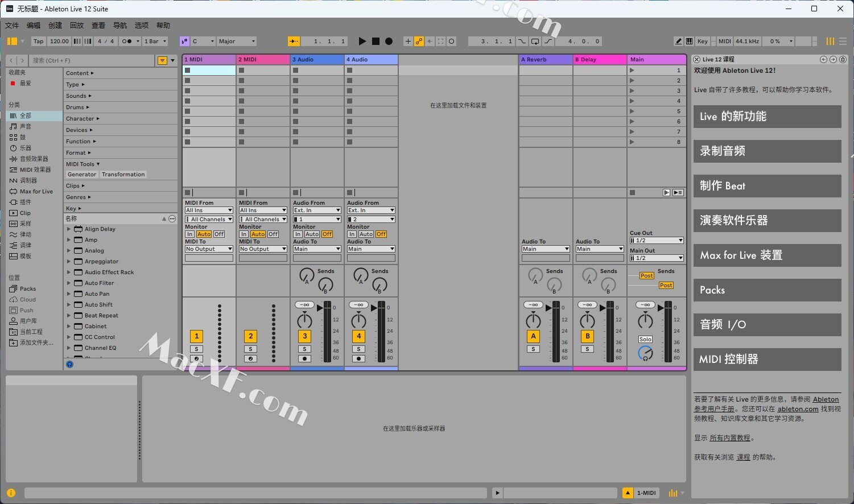Image resolution: width=854 pixels, height=504 pixels.
Task: Switch to Session view vertical bars icon
Action: coord(830,41)
